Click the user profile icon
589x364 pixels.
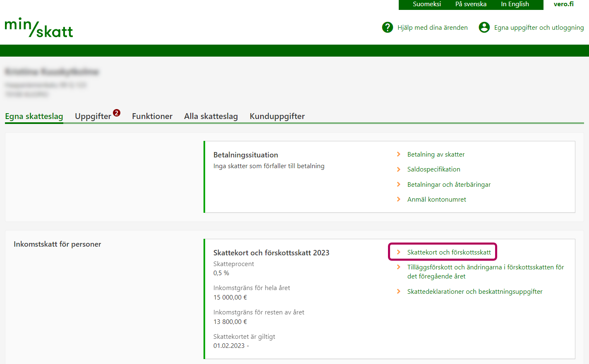[x=484, y=27]
